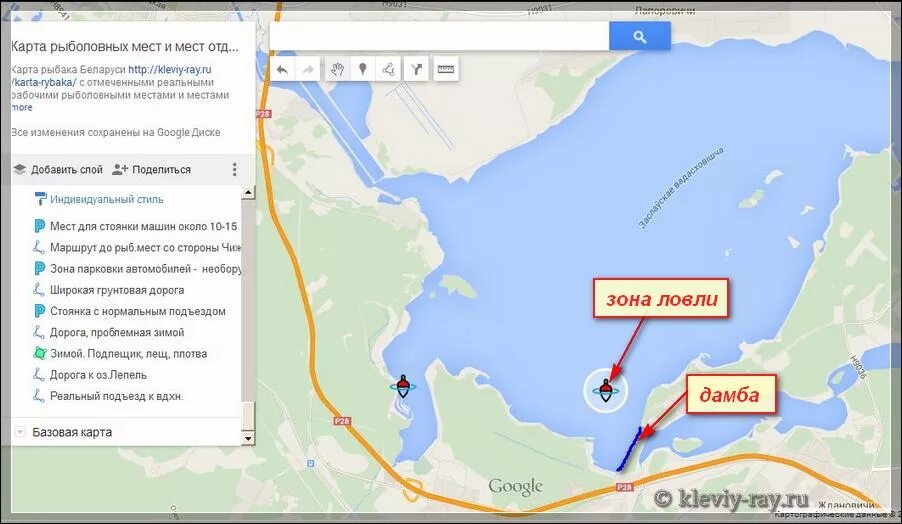Select the add directions tool
Viewport: 902px width, 524px height.
[416, 70]
